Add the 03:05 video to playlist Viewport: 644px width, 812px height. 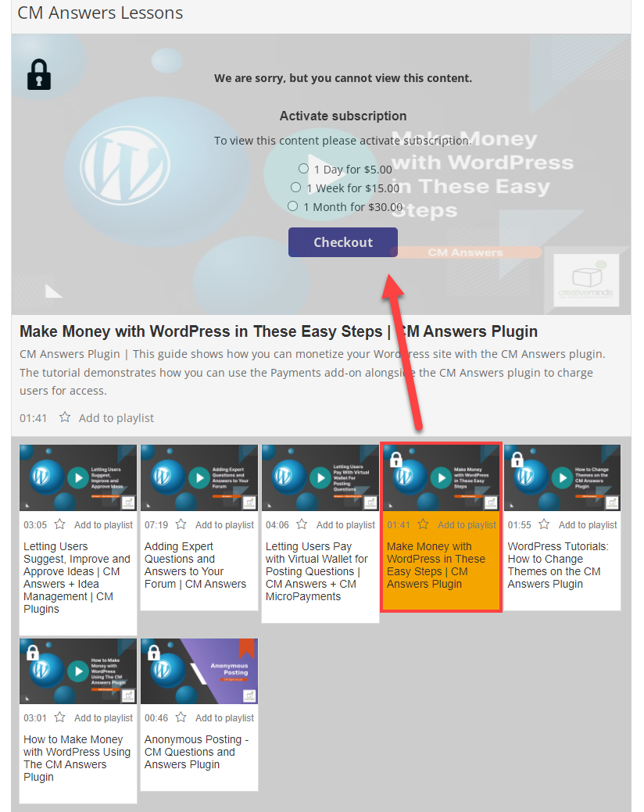[x=103, y=524]
